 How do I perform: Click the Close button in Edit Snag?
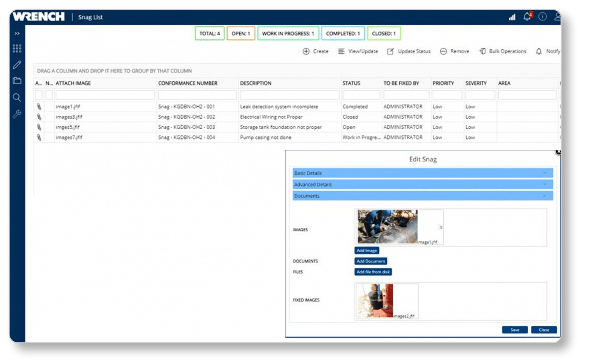[x=544, y=330]
